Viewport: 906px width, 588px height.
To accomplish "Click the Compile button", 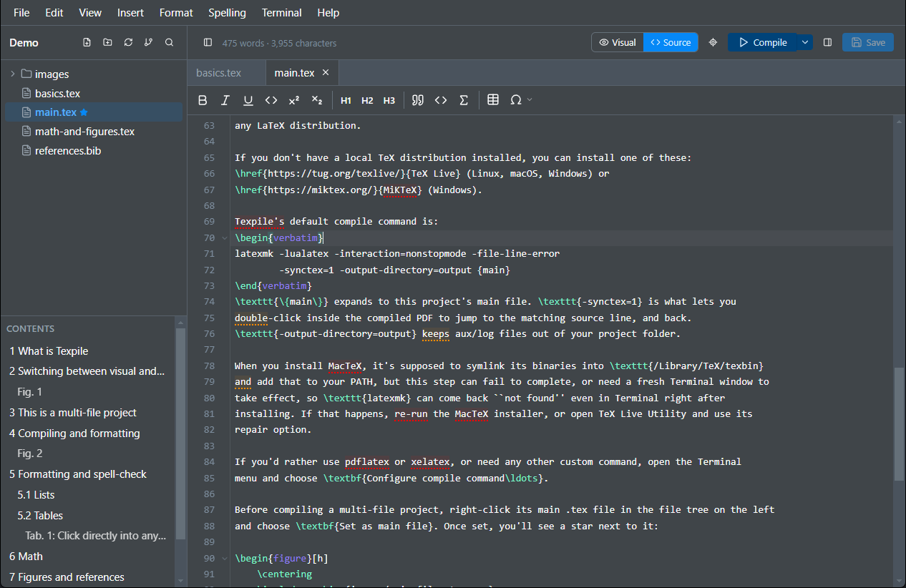I will (x=763, y=42).
